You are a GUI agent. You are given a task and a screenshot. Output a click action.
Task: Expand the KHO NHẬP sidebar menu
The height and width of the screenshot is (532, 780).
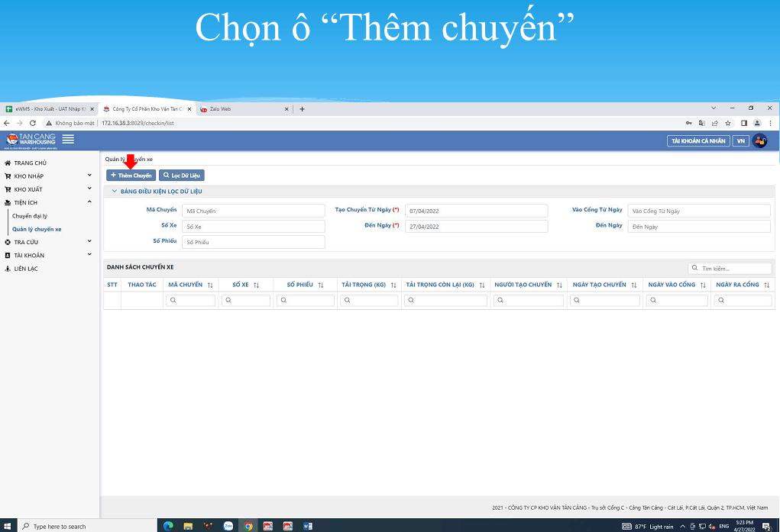[x=48, y=176]
